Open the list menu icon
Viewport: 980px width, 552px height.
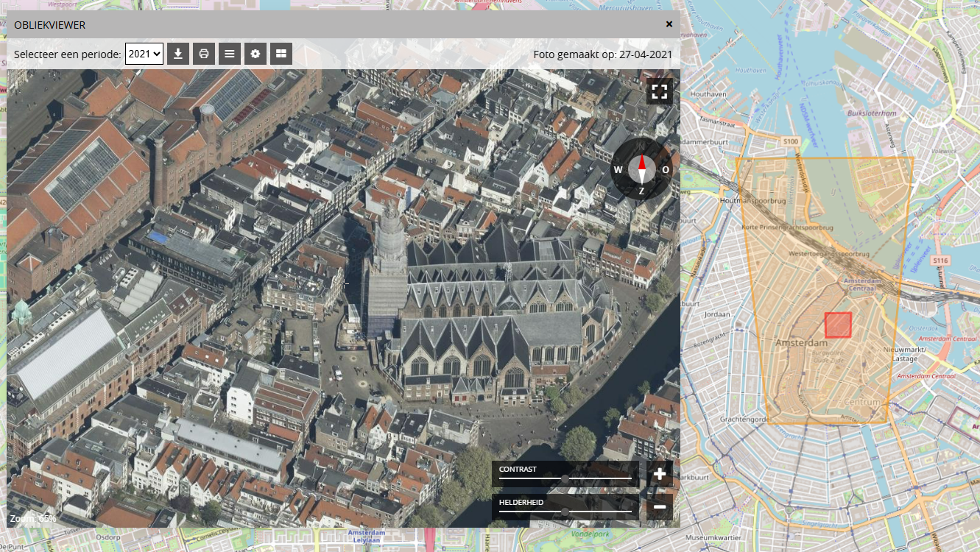point(230,54)
